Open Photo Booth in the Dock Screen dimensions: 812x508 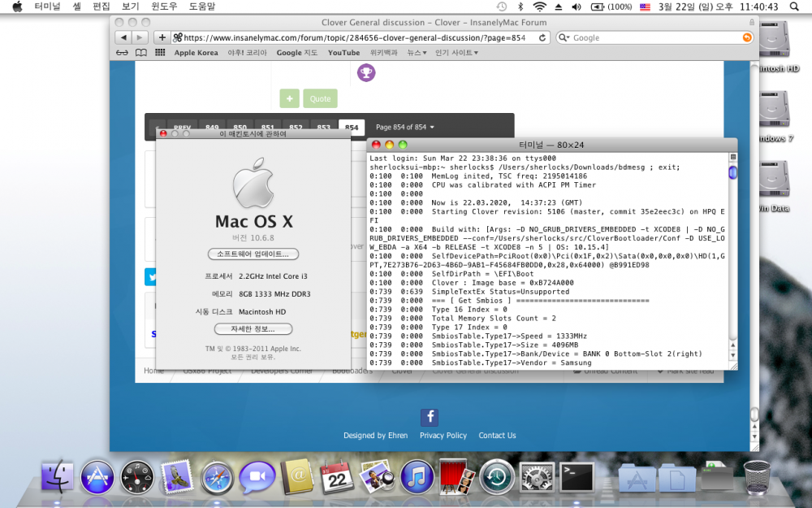(456, 476)
